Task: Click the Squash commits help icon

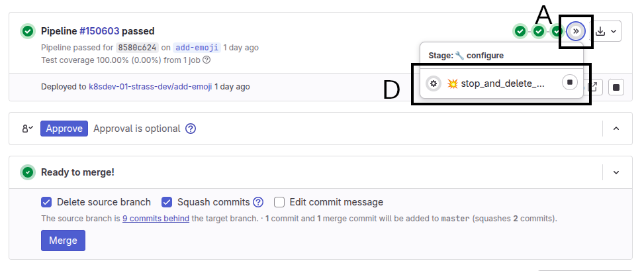Action: tap(258, 202)
